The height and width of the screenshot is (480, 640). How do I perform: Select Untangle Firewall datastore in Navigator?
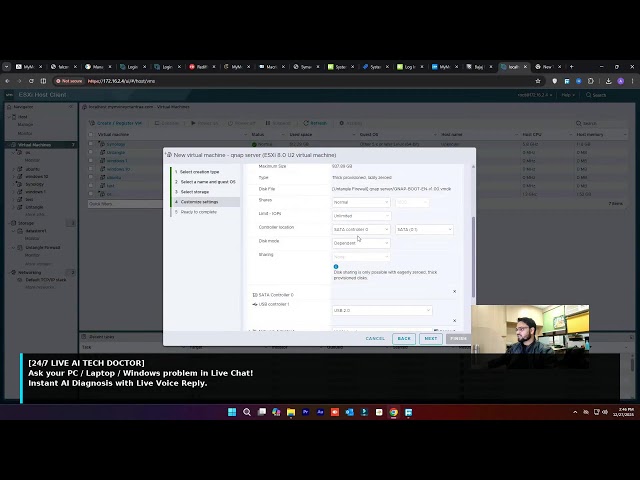pyautogui.click(x=42, y=247)
